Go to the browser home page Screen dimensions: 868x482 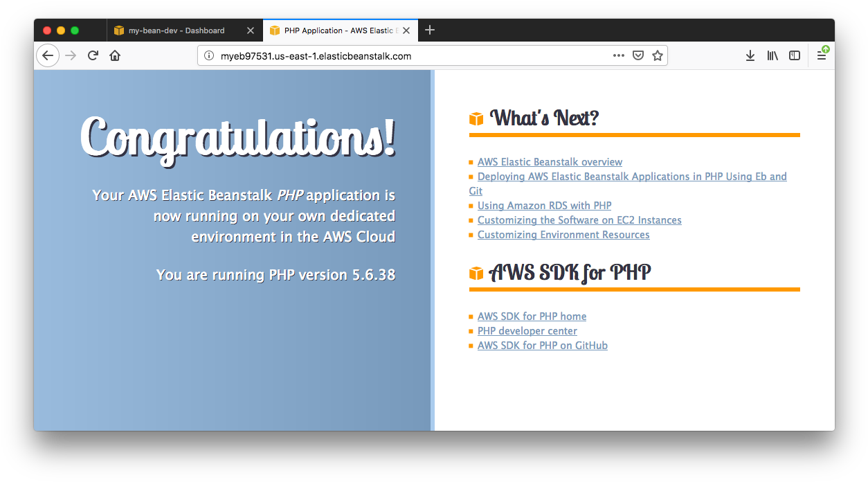click(115, 55)
